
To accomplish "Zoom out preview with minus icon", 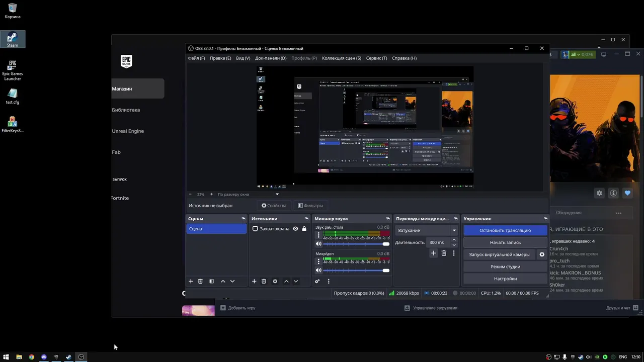I will tap(190, 194).
